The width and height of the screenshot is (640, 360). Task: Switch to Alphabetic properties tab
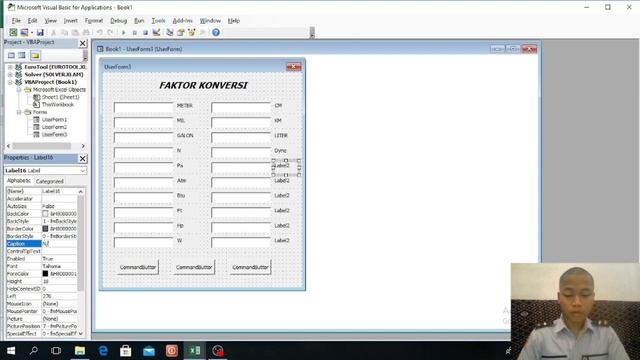[19, 181]
